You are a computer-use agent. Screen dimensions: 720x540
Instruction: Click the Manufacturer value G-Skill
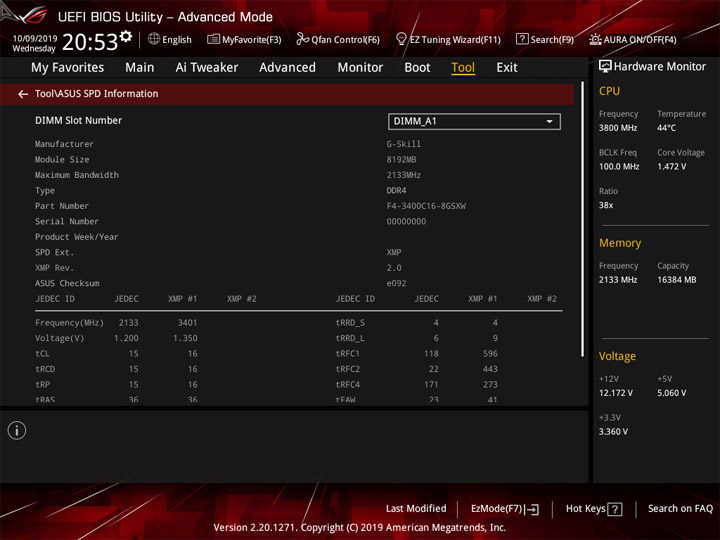[x=403, y=144]
